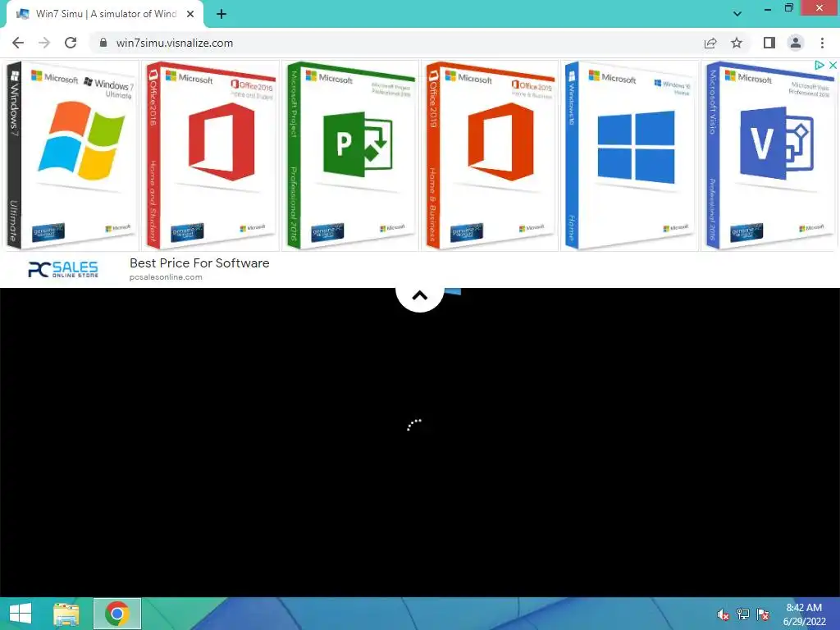Open the Chrome three-dot menu
The height and width of the screenshot is (630, 840).
[x=822, y=43]
